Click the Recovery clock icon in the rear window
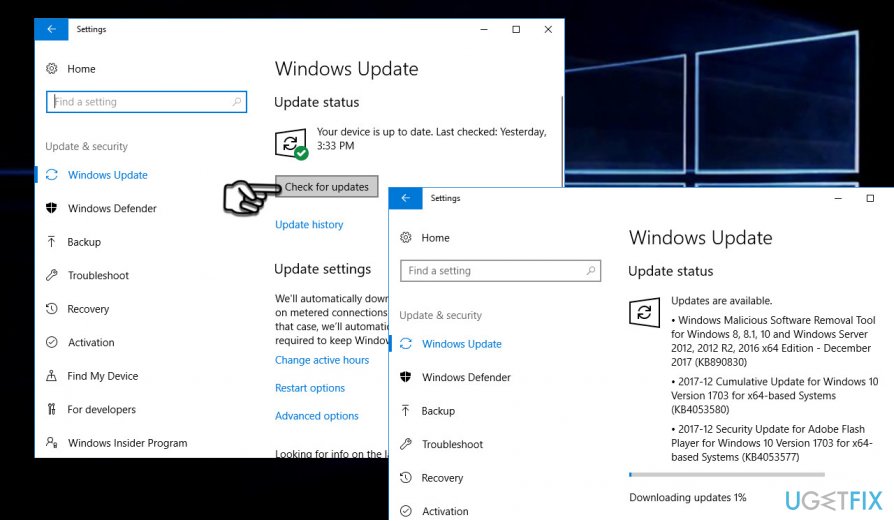894x521 pixels. (52, 309)
